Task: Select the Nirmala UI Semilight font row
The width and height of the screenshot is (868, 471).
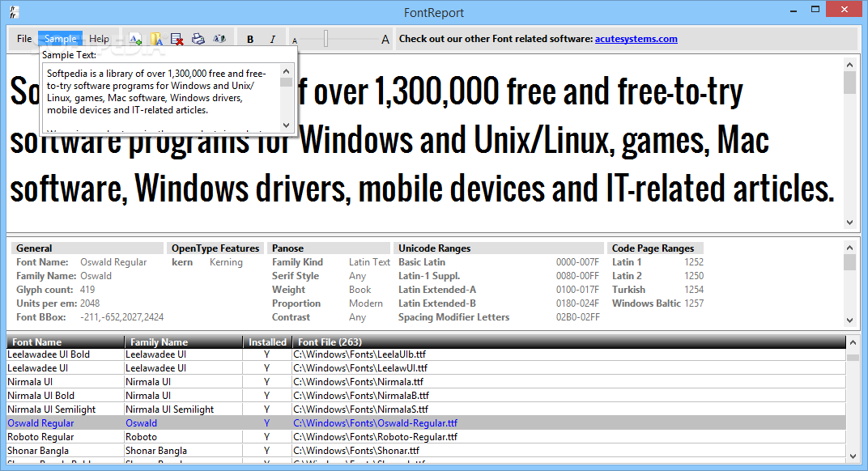Action: click(426, 409)
